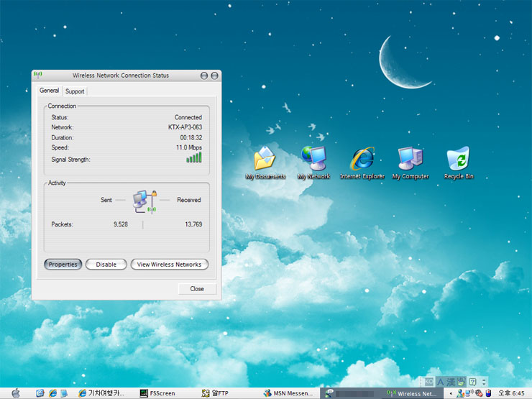Click the red blocked tray icon
Screen dimensions: 532x399
coord(478,393)
